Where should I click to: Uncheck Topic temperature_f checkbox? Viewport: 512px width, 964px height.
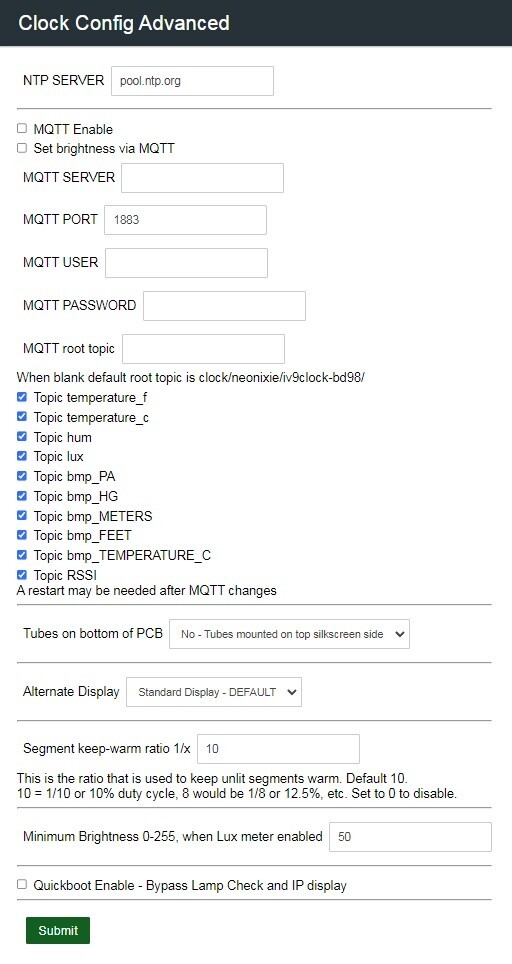click(x=22, y=397)
